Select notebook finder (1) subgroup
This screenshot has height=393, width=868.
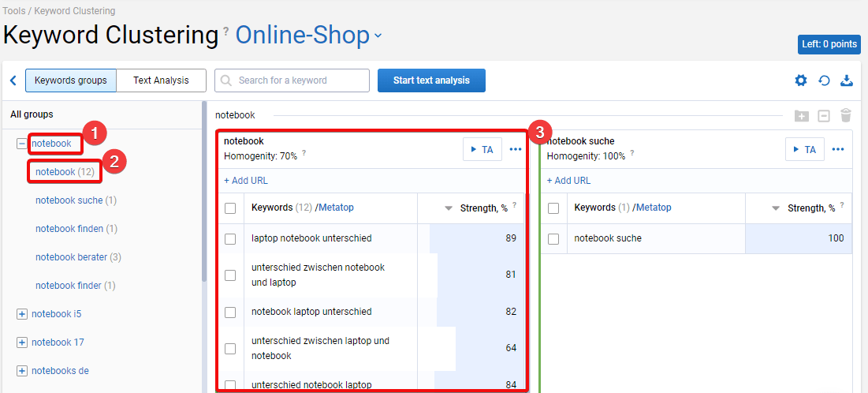(75, 286)
